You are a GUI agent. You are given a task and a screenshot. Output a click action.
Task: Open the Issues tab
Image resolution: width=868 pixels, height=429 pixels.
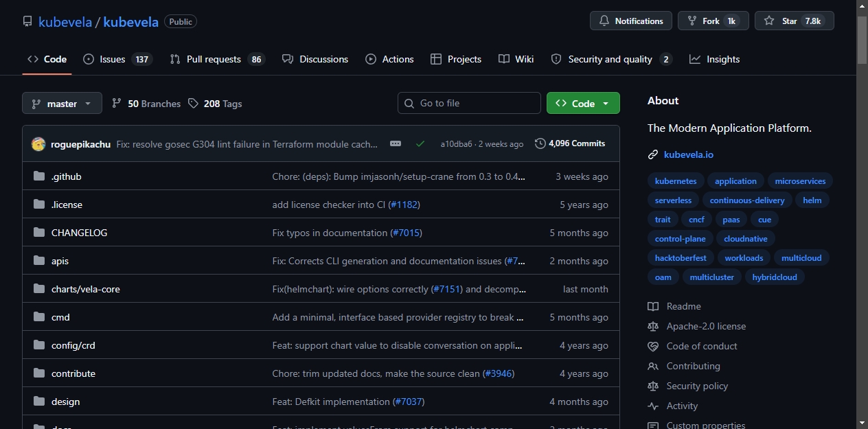point(117,59)
